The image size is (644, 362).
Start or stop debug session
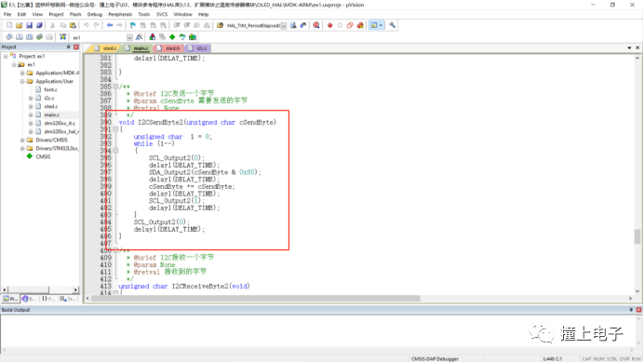pos(316,25)
